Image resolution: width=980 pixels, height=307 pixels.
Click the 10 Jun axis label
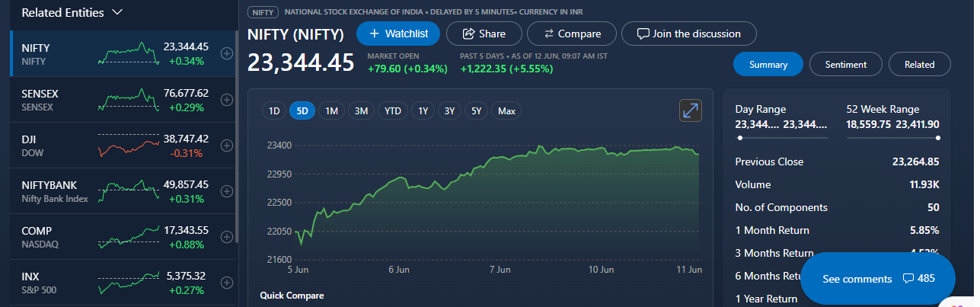click(x=602, y=270)
